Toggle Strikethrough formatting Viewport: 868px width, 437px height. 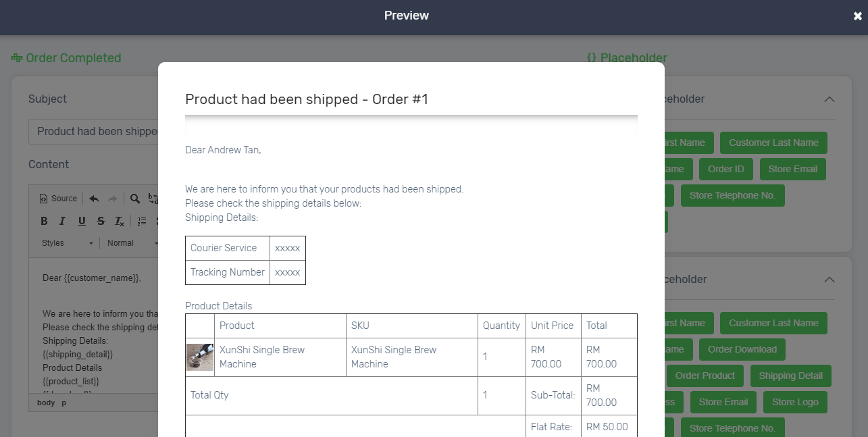(x=101, y=221)
